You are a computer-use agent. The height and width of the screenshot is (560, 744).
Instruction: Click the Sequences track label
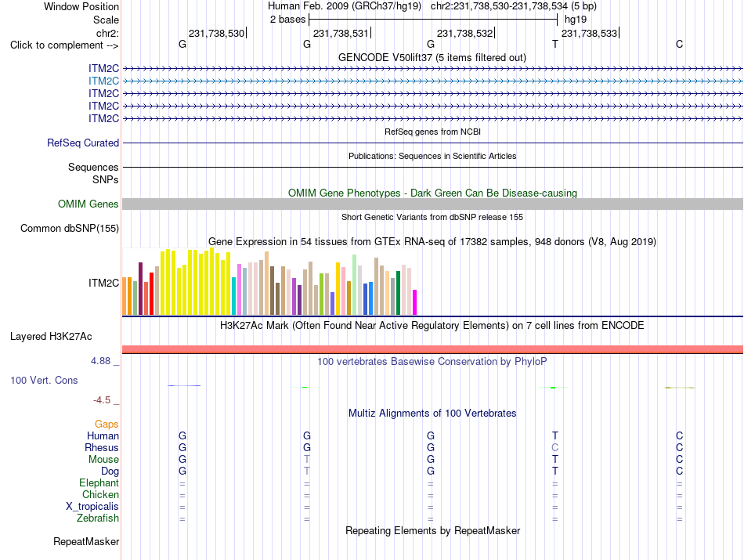point(93,167)
